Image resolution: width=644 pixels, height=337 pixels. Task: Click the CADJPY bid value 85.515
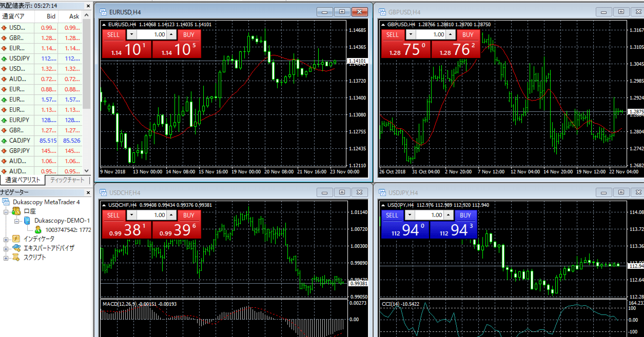point(48,141)
